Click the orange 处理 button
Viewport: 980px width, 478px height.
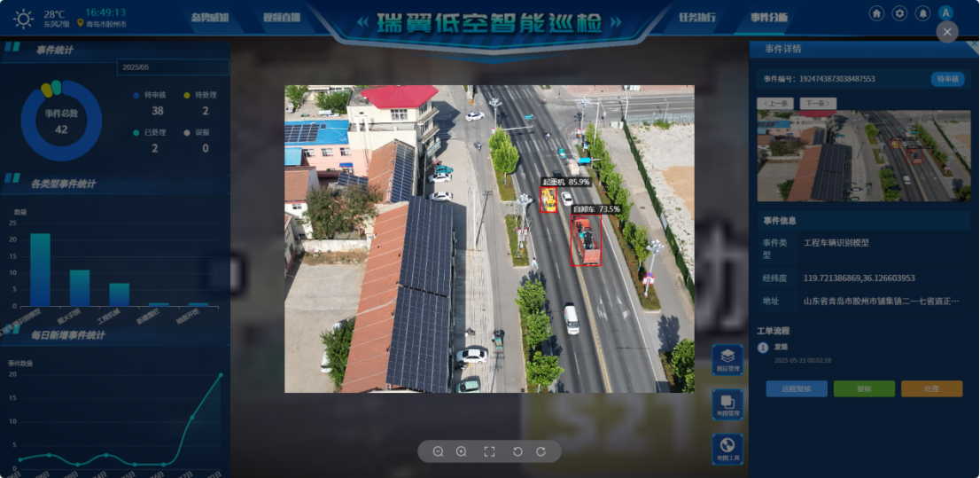[x=931, y=388]
